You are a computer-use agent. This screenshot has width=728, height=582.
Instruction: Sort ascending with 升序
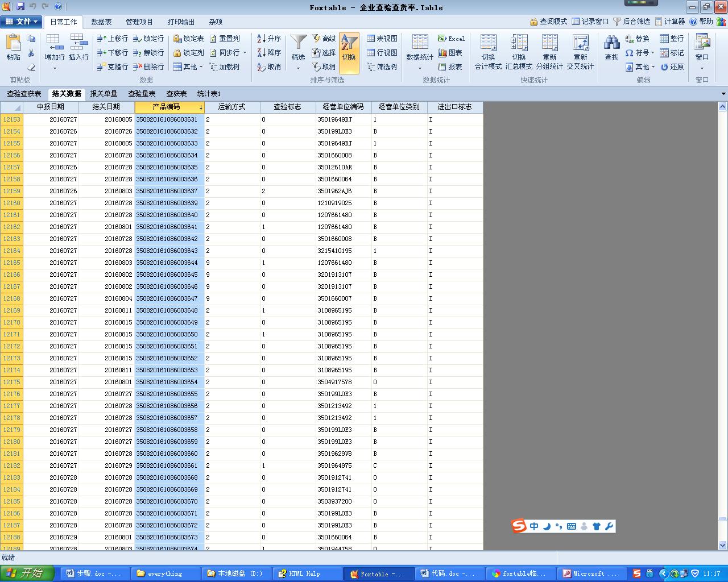(x=269, y=39)
